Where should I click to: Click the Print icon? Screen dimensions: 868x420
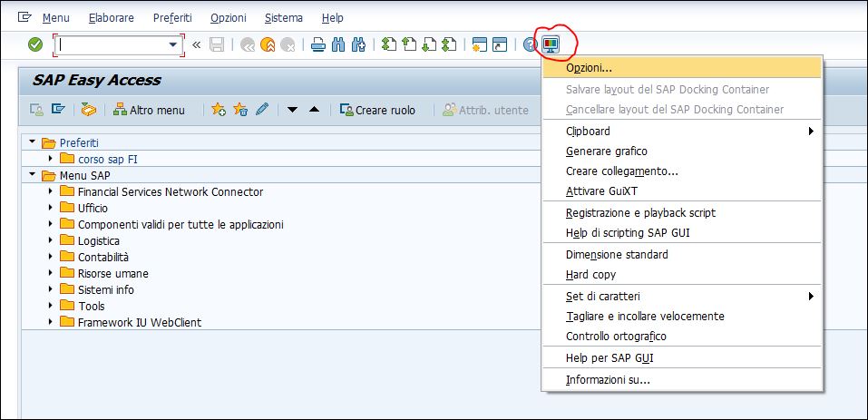317,44
